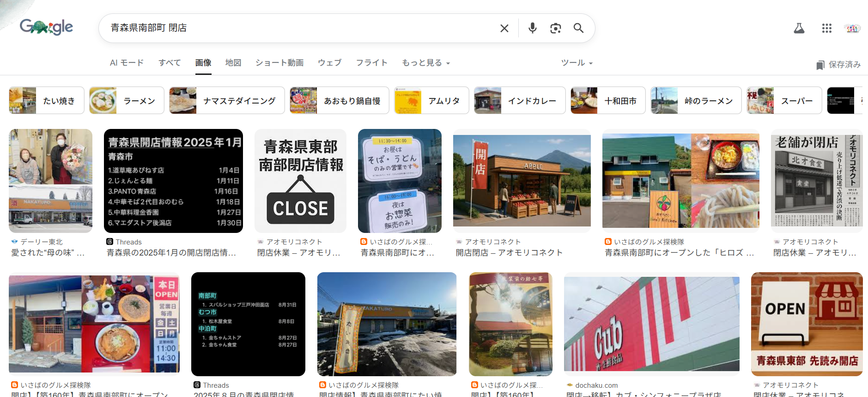Viewport: 868px width, 397px height.
Task: Open 閉店閉店 – アオモリコネクト title
Action: 509,253
